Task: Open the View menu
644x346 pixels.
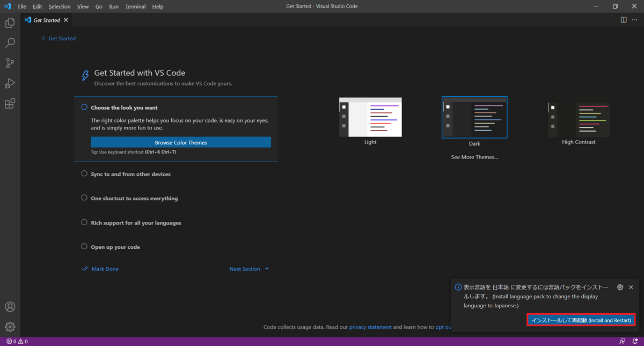Action: pyautogui.click(x=83, y=6)
